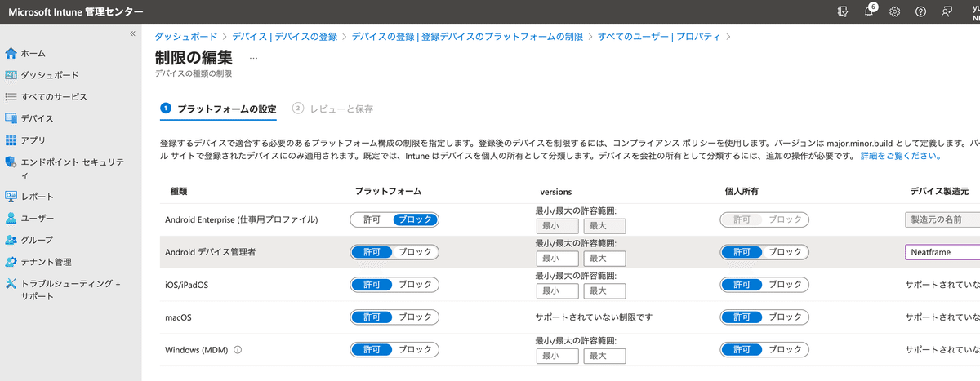
Task: Click Android Enterprise 製造元の名前 field
Action: click(x=942, y=219)
